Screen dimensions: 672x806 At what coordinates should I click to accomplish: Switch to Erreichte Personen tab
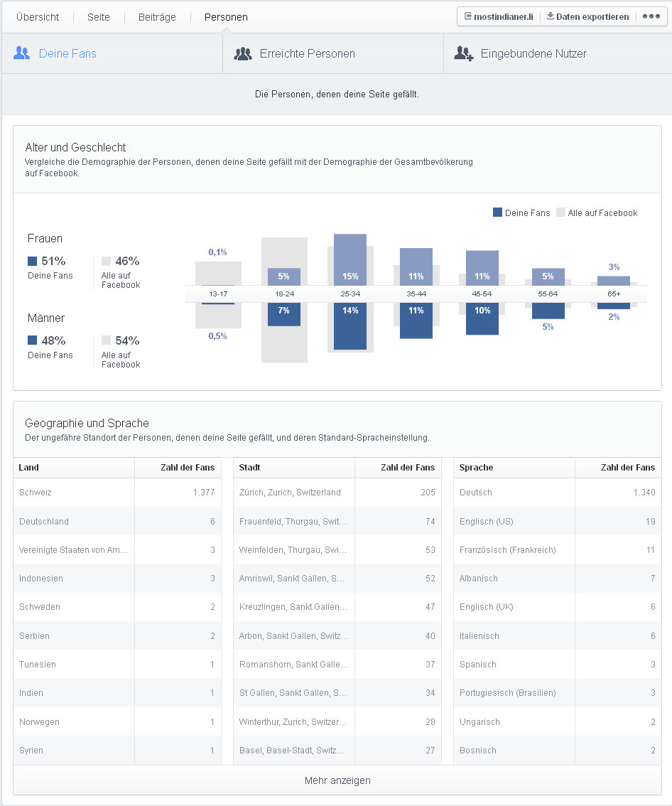333,53
